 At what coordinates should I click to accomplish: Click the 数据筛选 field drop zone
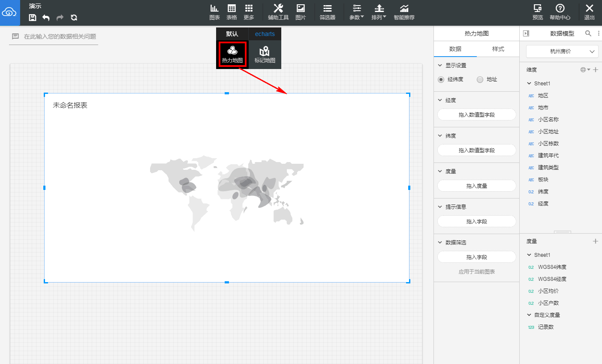click(x=477, y=257)
